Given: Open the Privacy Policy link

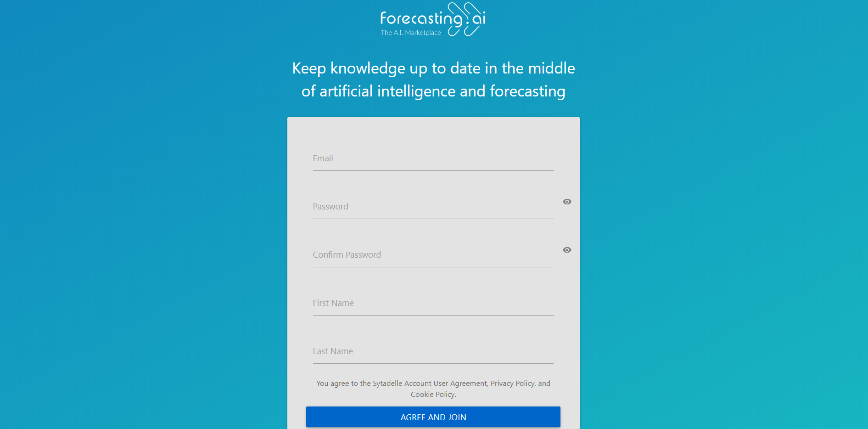Looking at the screenshot, I should (x=512, y=384).
